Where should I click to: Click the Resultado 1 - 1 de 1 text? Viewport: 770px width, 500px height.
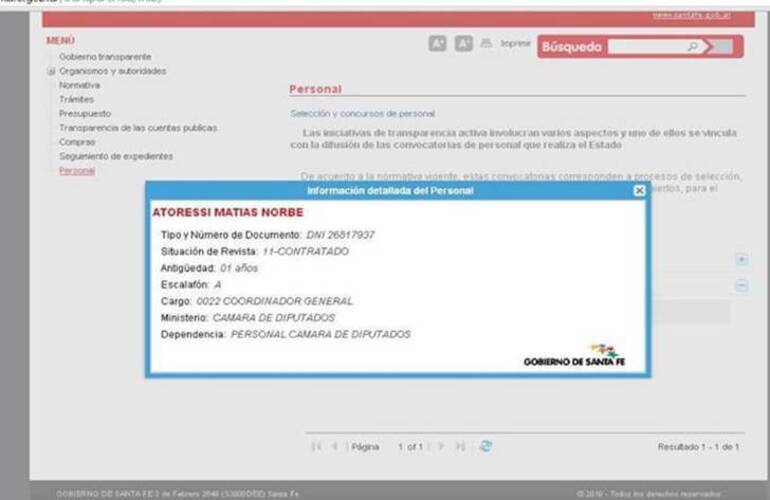698,447
